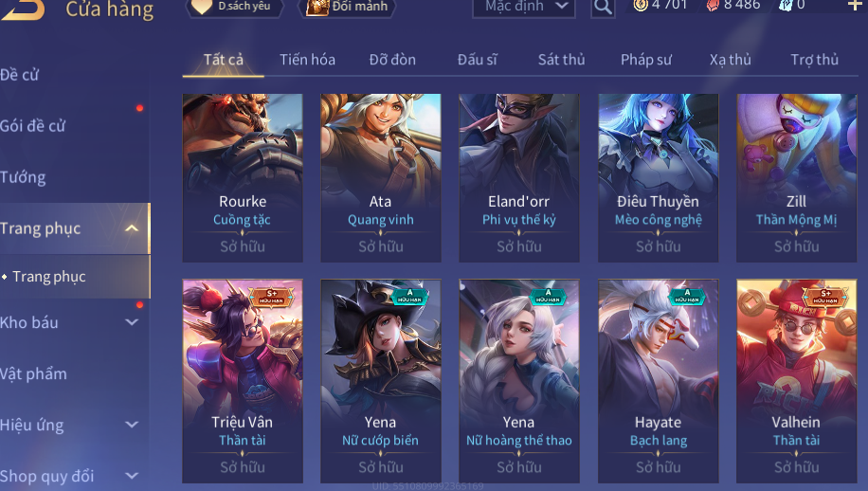This screenshot has width=868, height=491.
Task: Tap the blue crystal voucher icon
Action: click(x=785, y=5)
